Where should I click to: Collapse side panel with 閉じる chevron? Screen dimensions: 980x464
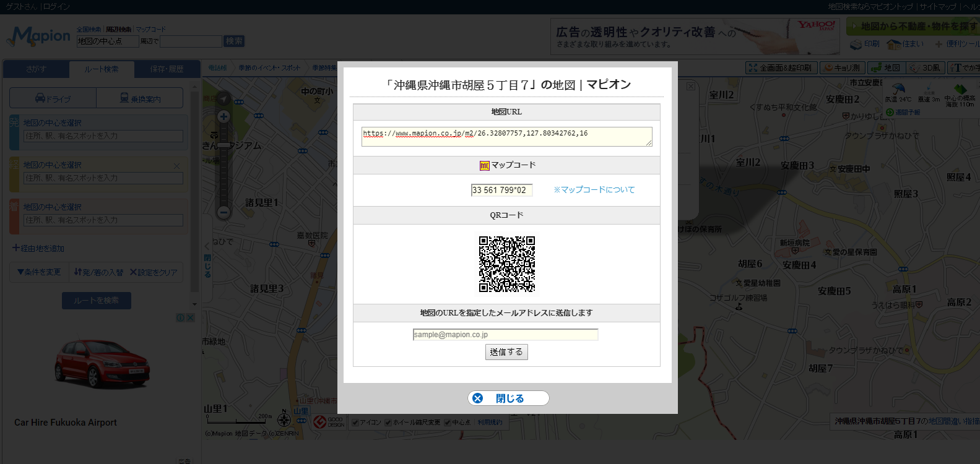point(207,260)
